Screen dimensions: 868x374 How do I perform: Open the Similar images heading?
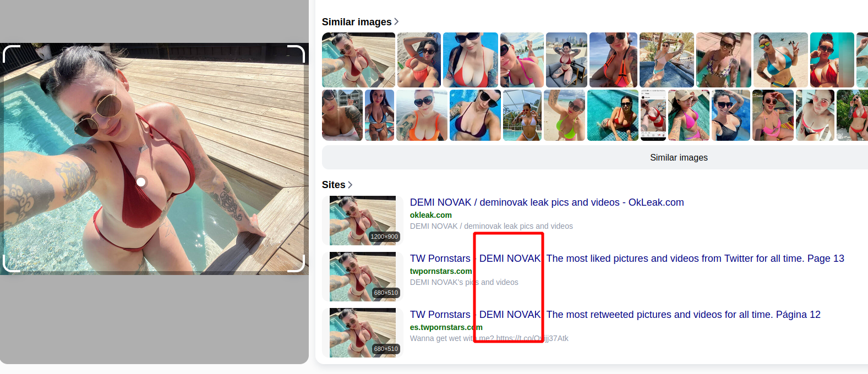tap(357, 22)
